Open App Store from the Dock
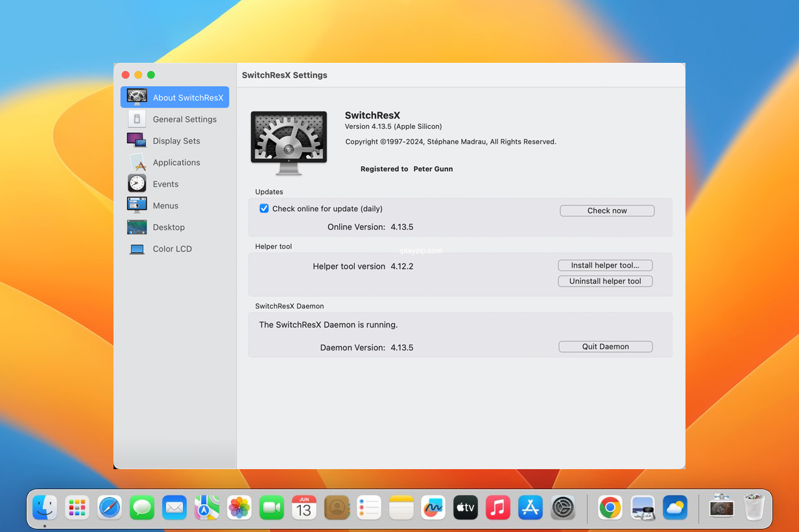Screen dimensions: 799x532 pyautogui.click(x=531, y=507)
